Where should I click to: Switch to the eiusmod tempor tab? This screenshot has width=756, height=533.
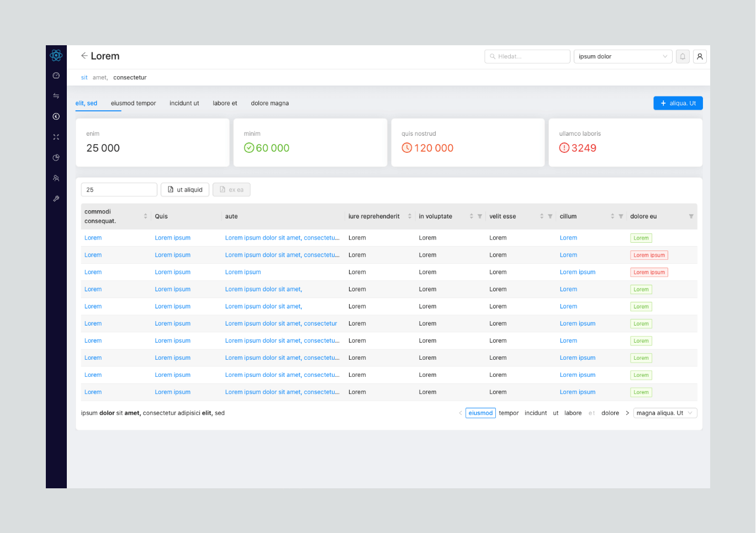click(134, 103)
